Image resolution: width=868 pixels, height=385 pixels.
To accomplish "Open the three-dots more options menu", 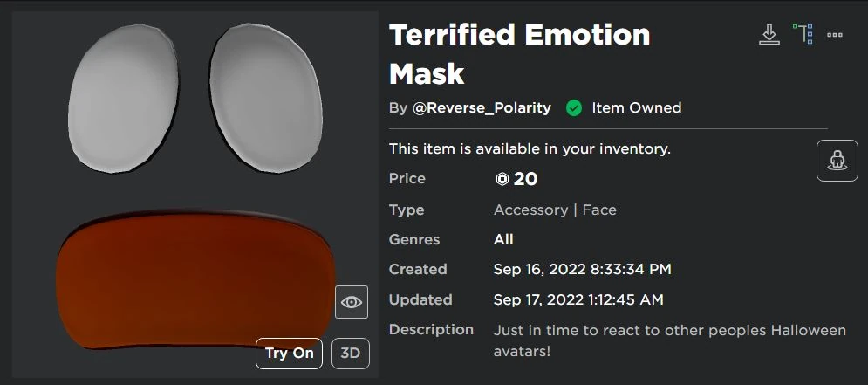I will coord(835,35).
